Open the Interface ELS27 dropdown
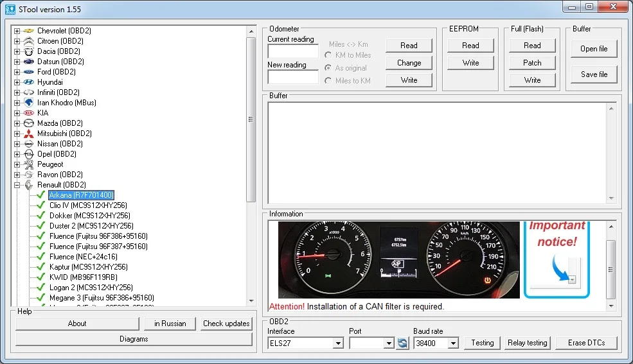The width and height of the screenshot is (633, 364). click(x=338, y=343)
